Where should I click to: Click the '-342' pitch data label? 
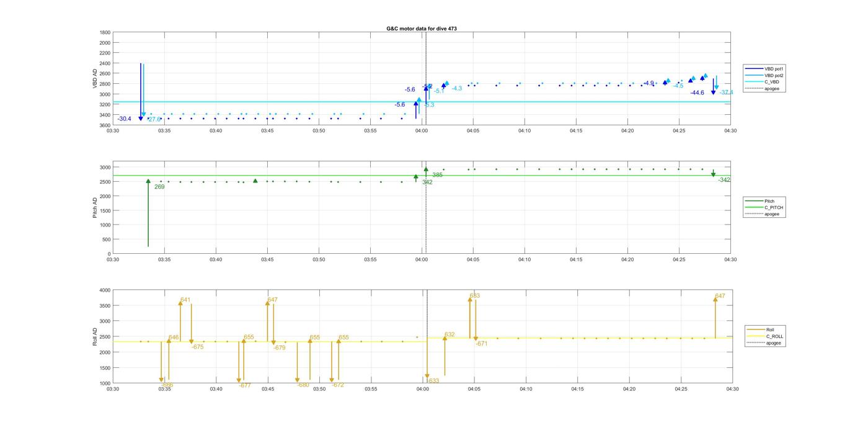point(724,180)
